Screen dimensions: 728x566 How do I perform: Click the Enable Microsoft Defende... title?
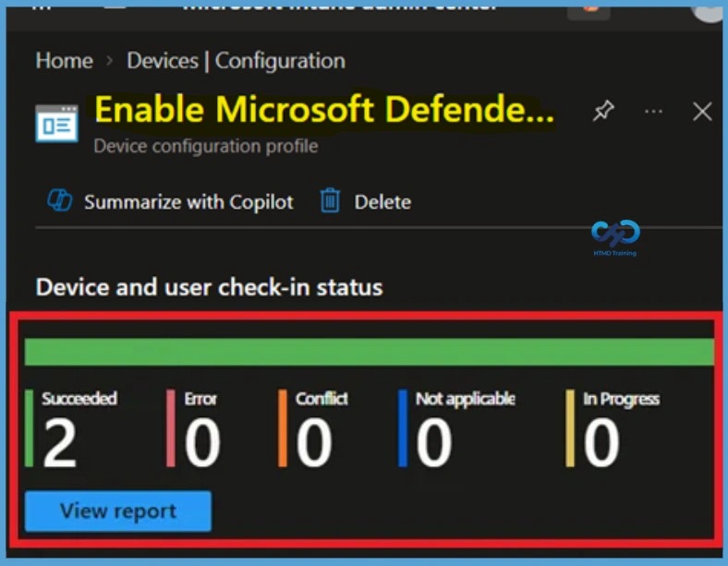click(324, 110)
